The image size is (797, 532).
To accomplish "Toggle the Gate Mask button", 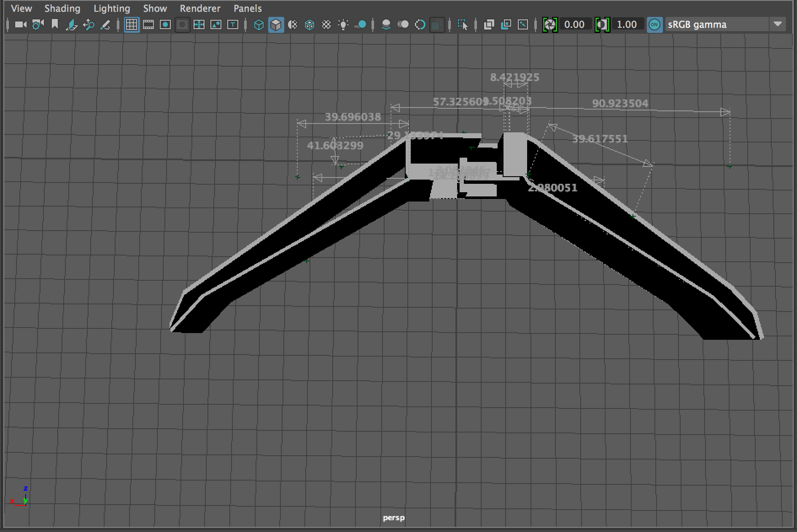I will pyautogui.click(x=182, y=25).
